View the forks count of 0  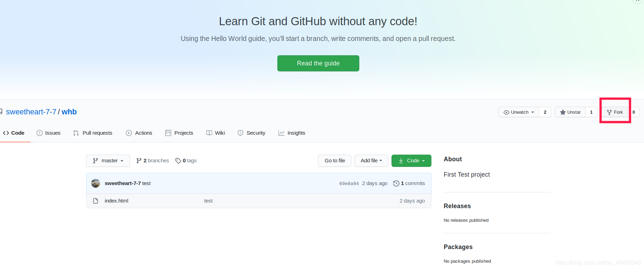(x=634, y=112)
